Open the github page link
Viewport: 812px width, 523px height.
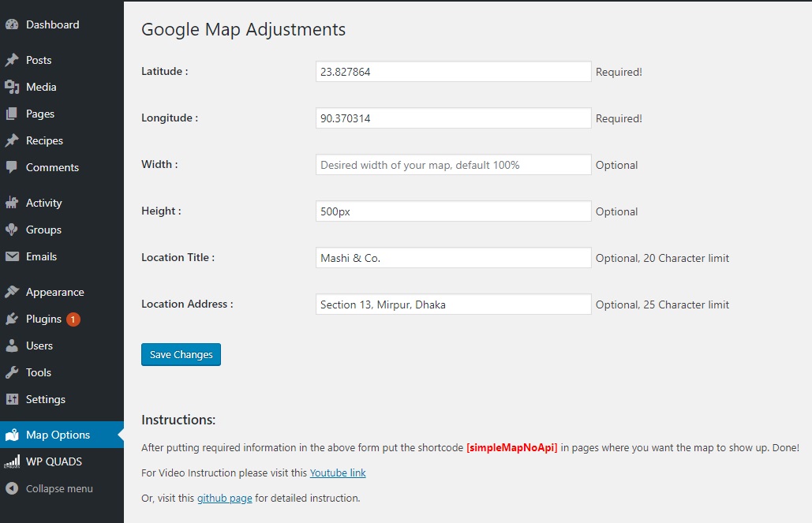click(x=224, y=498)
